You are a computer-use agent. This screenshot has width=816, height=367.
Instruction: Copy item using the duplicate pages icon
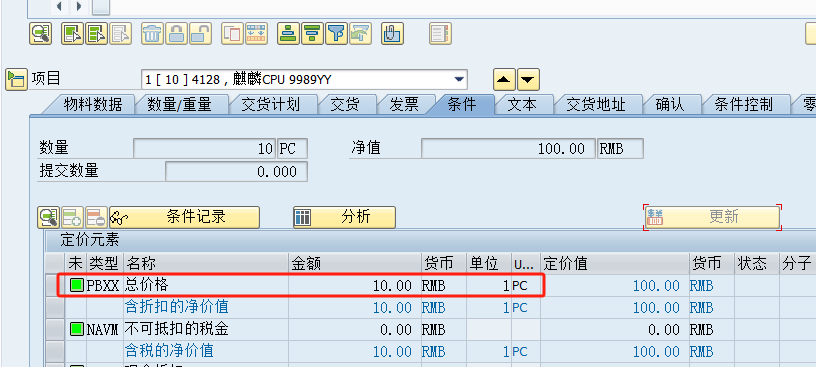[233, 34]
